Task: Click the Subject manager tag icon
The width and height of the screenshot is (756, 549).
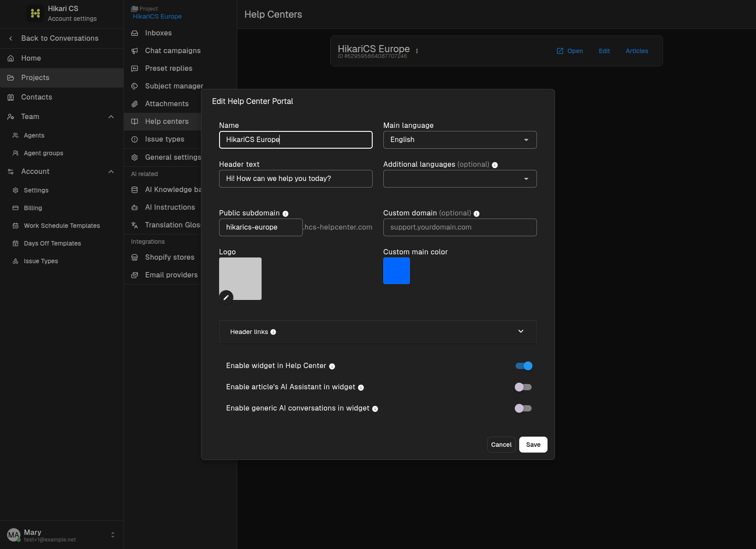Action: tap(135, 86)
